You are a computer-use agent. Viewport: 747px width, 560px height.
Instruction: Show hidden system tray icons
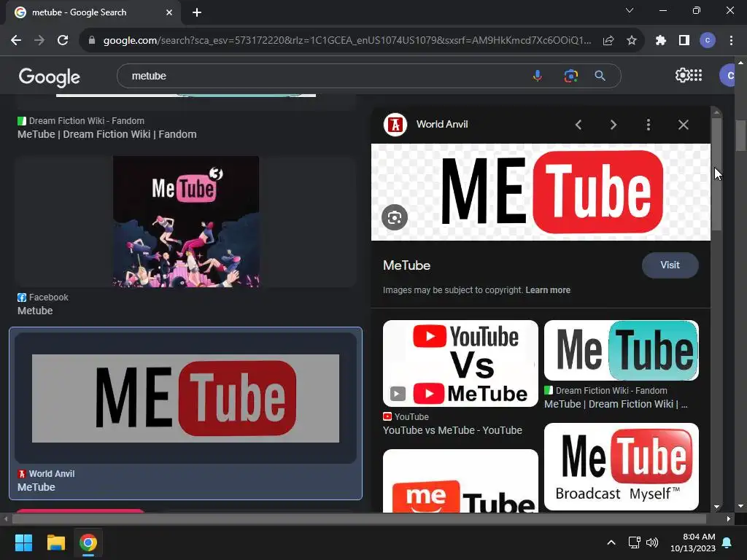coord(611,542)
